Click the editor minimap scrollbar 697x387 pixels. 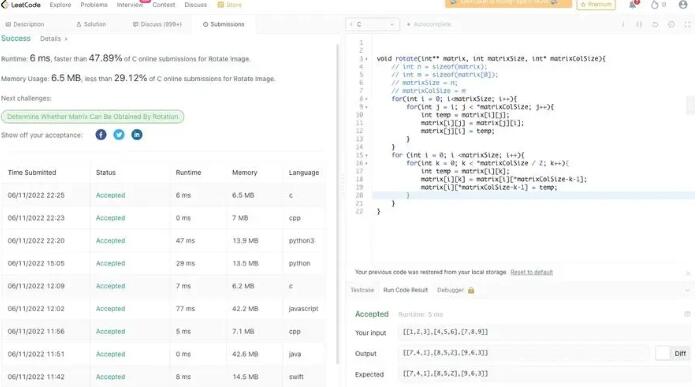[x=690, y=105]
